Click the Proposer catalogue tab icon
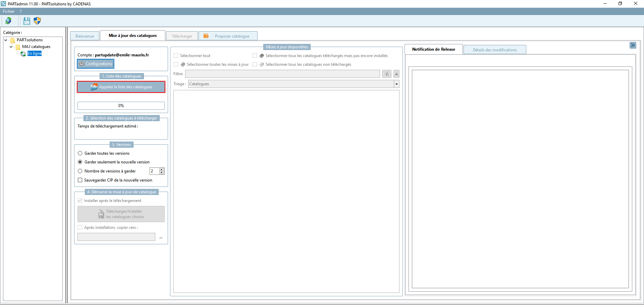644x305 pixels. point(206,36)
